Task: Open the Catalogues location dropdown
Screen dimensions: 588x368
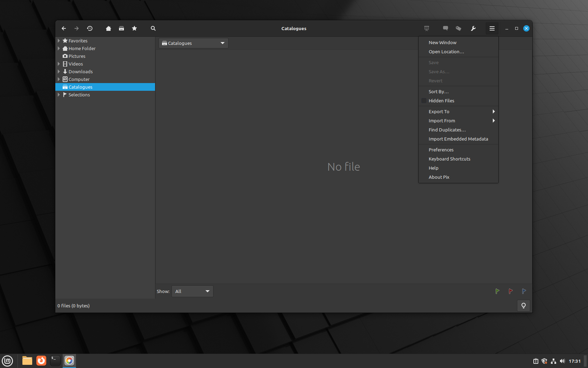Action: (194, 43)
